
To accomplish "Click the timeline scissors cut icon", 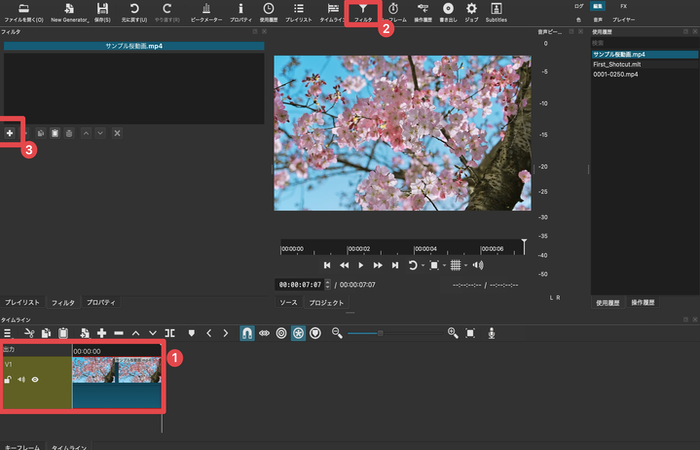I will click(x=30, y=332).
